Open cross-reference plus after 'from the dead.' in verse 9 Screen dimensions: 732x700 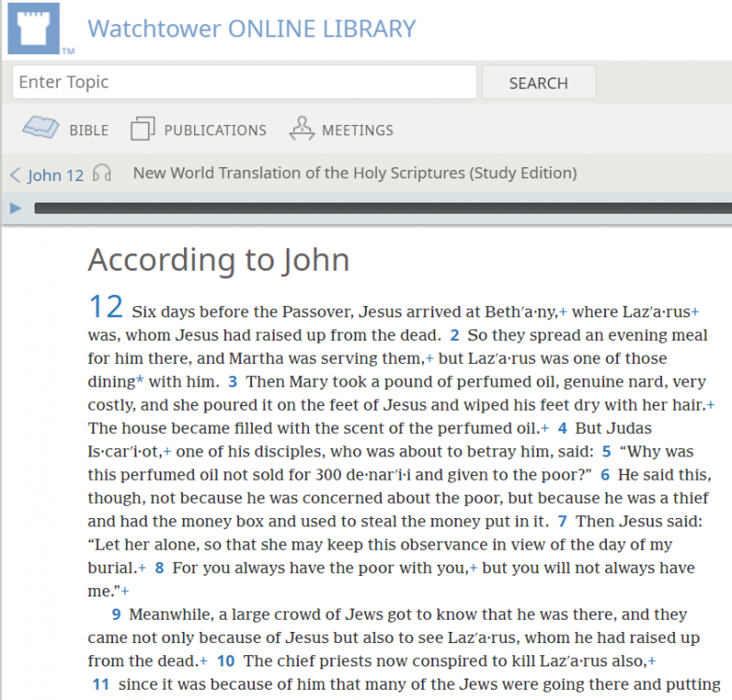tap(204, 661)
